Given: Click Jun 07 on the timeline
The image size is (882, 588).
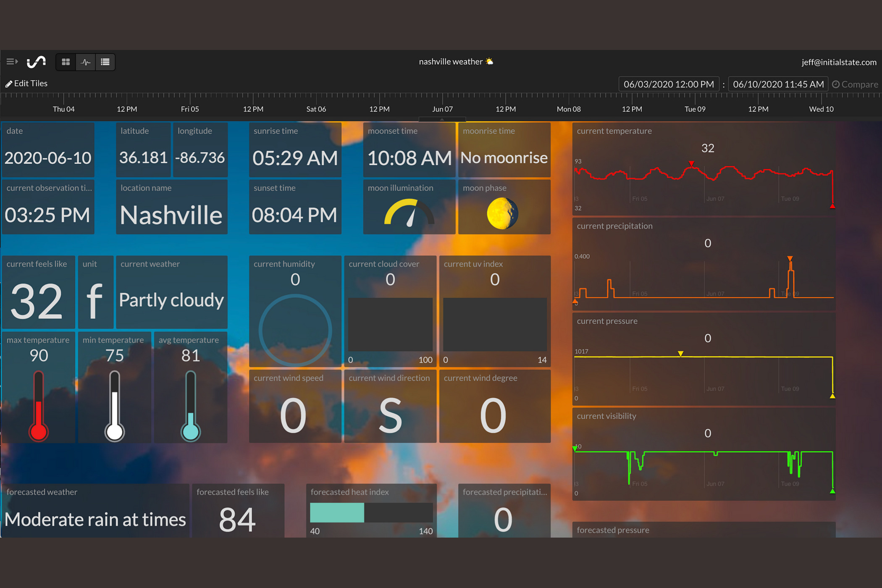Looking at the screenshot, I should (x=442, y=109).
